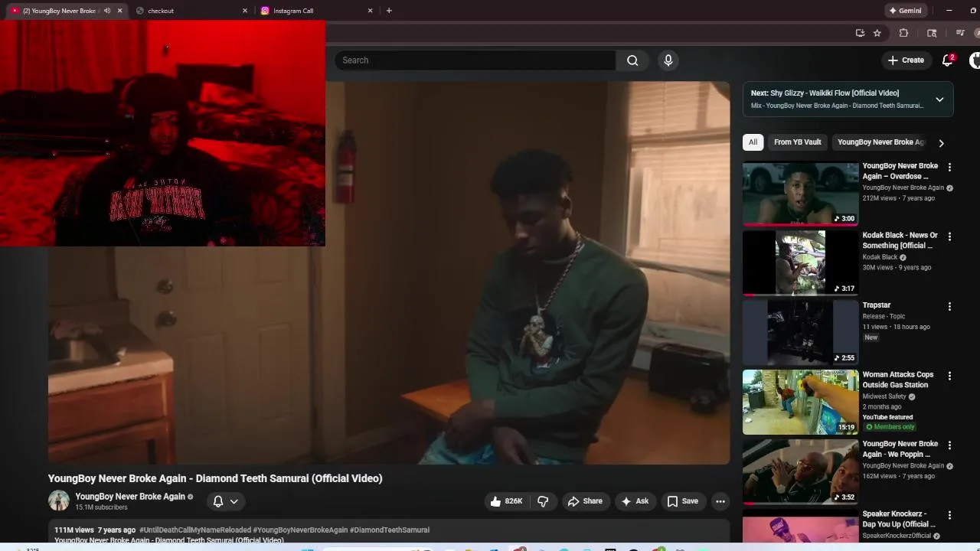Open options for Kodak Black video
Screen dimensions: 980x551
[949, 236]
